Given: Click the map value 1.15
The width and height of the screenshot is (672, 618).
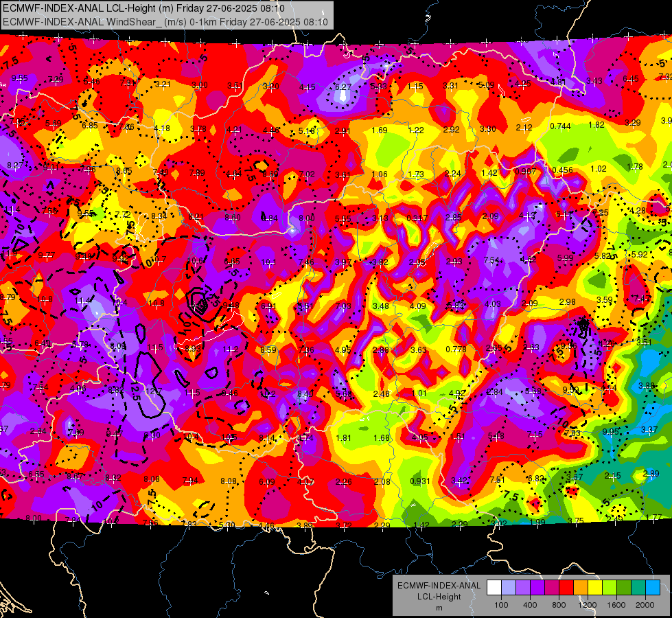Looking at the screenshot, I should pos(415,87).
